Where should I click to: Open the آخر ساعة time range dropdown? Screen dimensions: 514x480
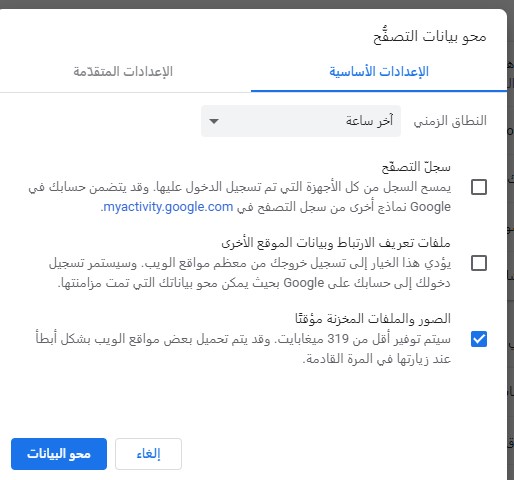pos(301,121)
